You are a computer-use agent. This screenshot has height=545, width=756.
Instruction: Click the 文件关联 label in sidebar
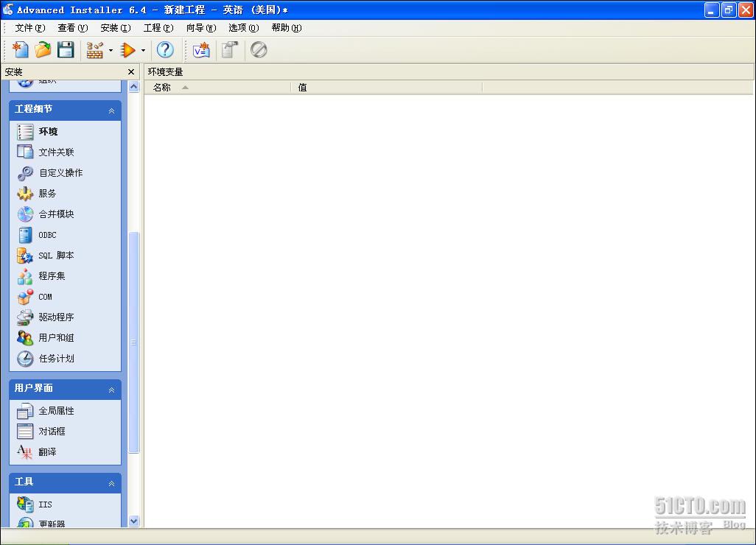click(x=57, y=152)
